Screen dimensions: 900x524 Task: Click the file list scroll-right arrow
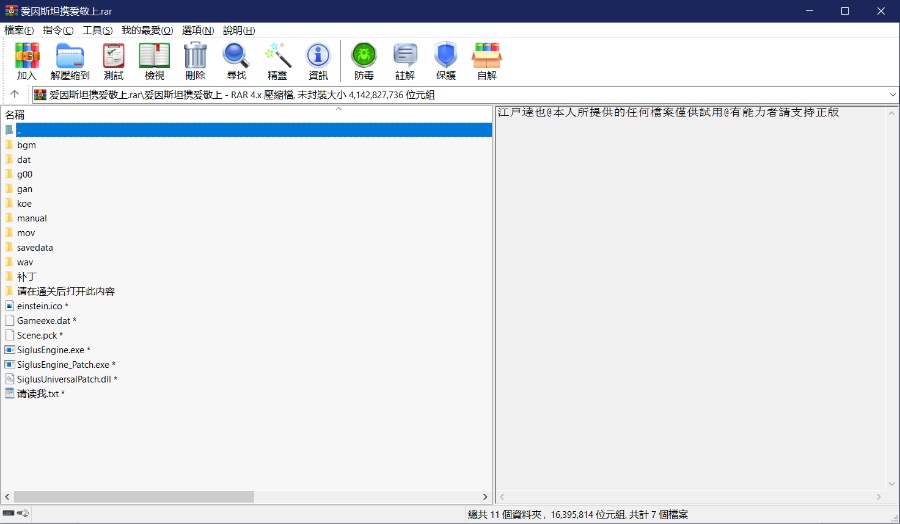pos(485,496)
